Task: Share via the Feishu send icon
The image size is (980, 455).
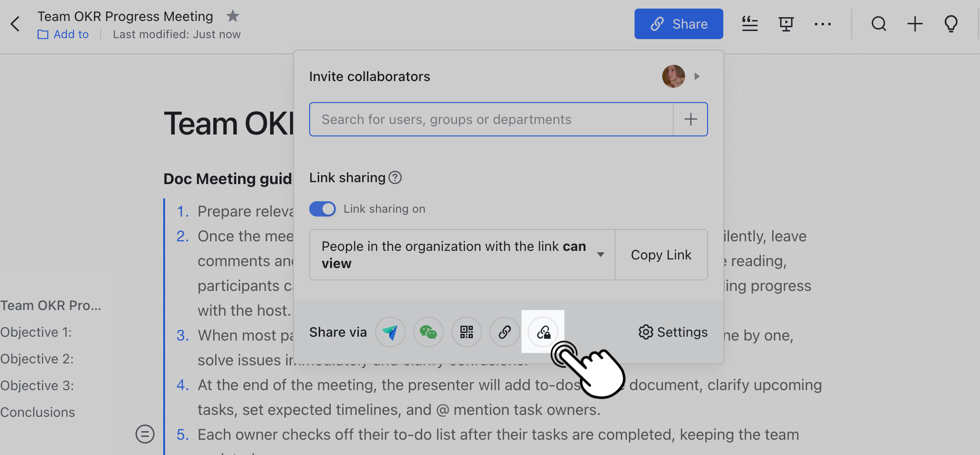Action: click(x=390, y=332)
